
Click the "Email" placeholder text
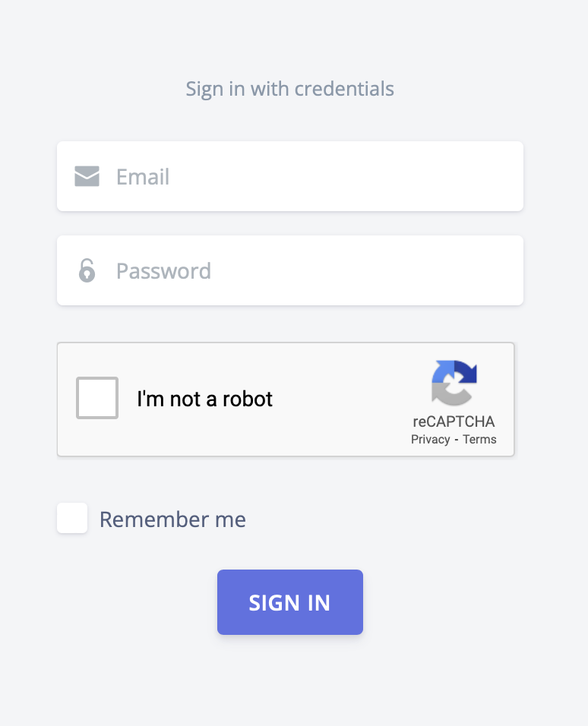tap(143, 177)
